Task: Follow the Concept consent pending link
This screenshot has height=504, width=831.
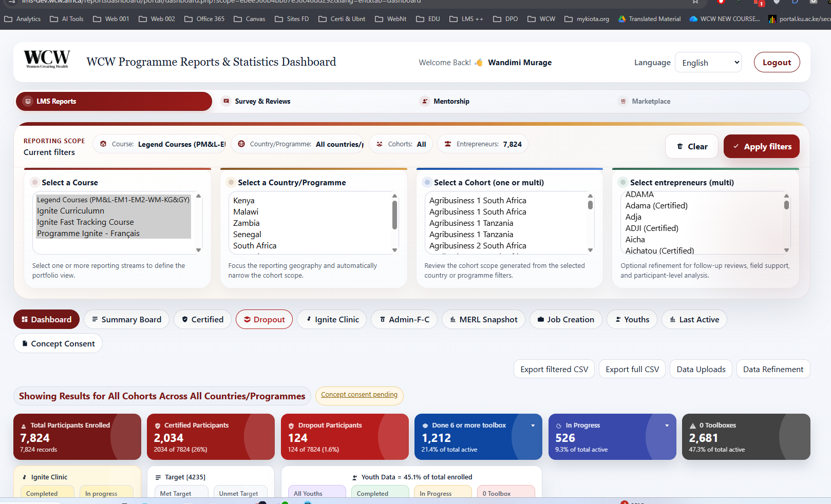Action: tap(359, 395)
